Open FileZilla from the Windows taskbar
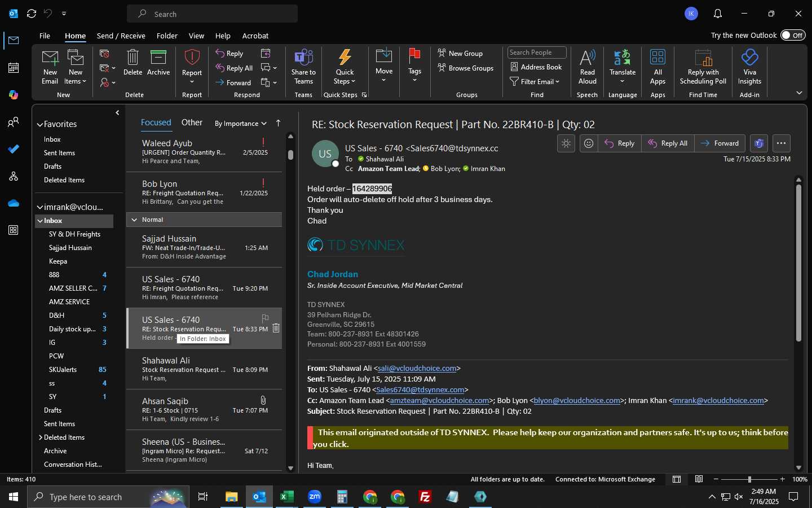The height and width of the screenshot is (508, 812). (425, 497)
